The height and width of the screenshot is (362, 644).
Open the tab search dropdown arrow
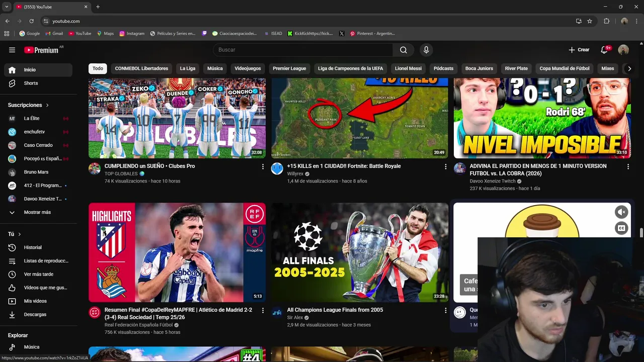pos(7,7)
